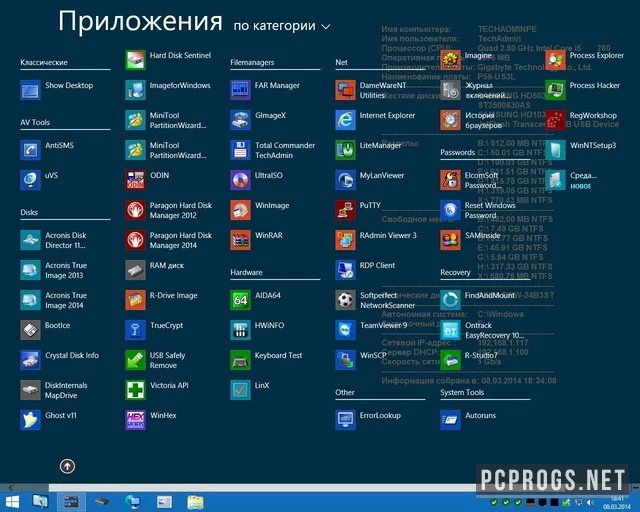Launch Ontrack EasyRecovery icon
Viewport: 640px width, 512px height.
[450, 330]
